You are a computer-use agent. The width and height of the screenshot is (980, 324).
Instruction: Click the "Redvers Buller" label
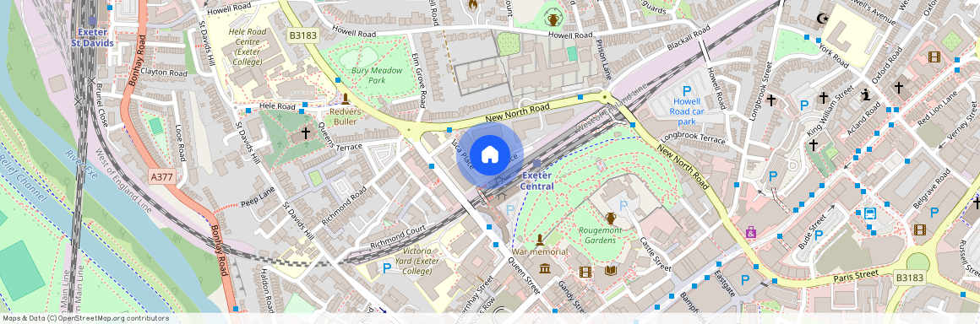pyautogui.click(x=345, y=116)
